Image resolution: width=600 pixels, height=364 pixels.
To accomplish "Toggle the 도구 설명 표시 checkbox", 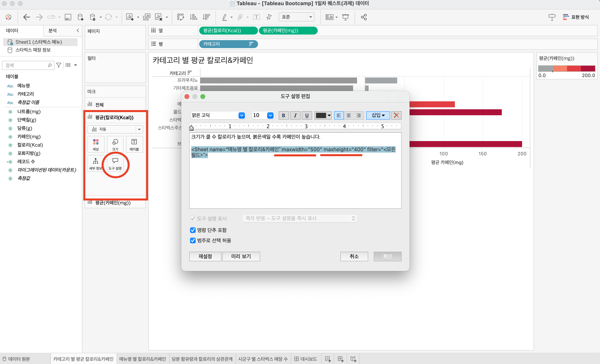I will click(193, 219).
